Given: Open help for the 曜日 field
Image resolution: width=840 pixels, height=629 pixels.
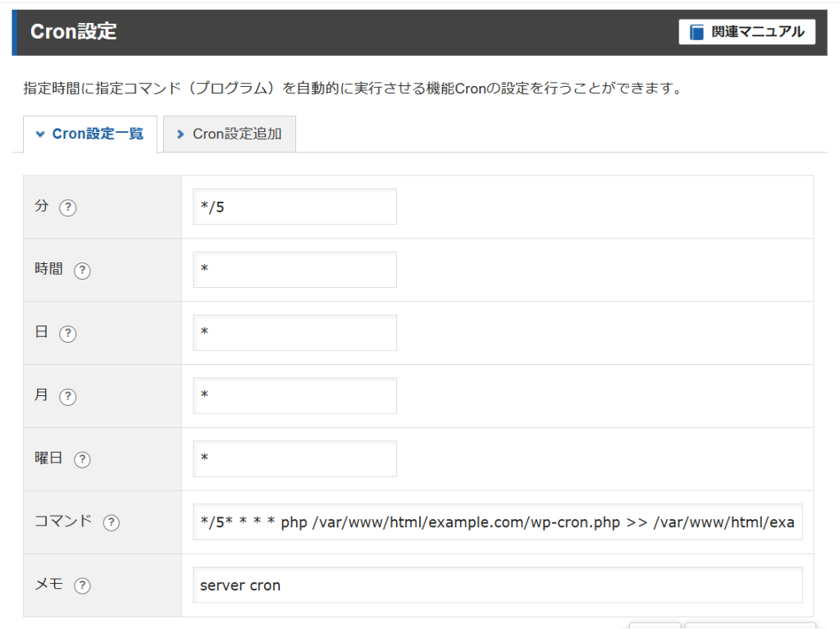Looking at the screenshot, I should [x=82, y=460].
